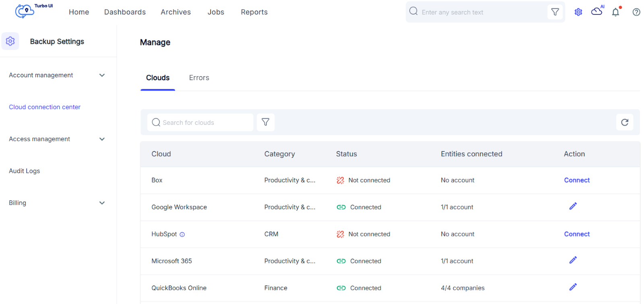Click Cloud column header

[x=161, y=154]
